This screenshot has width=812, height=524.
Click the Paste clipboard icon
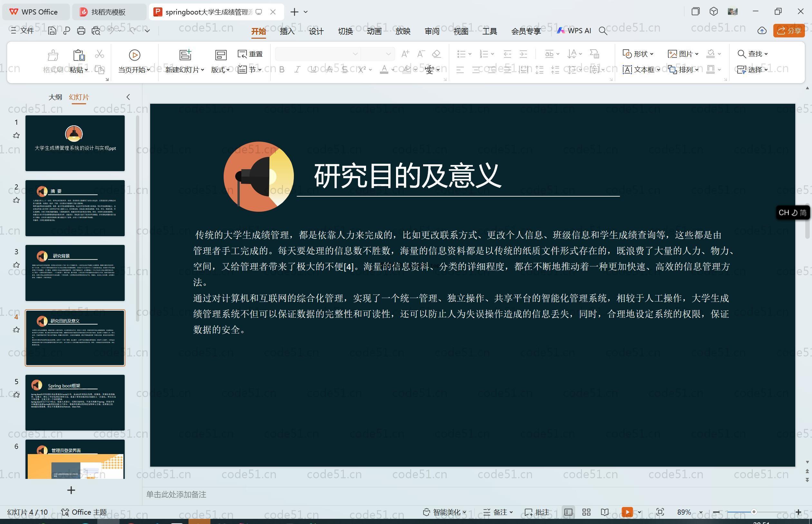(79, 55)
